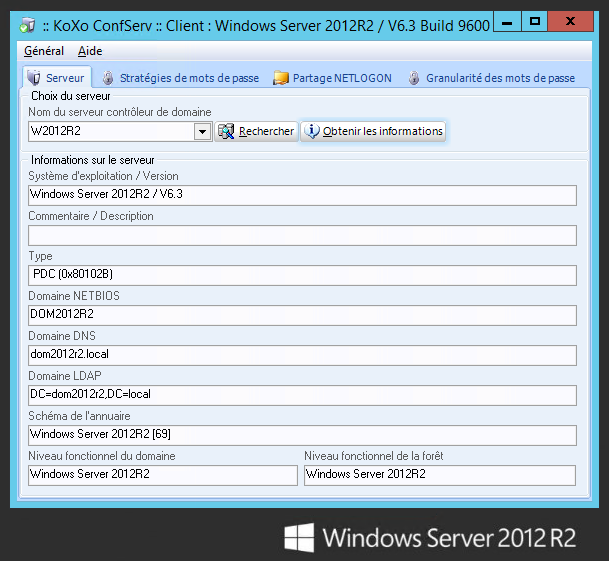Close the KoXo ConfServ window
Viewport: 609px width, 561px height.
click(x=571, y=21)
